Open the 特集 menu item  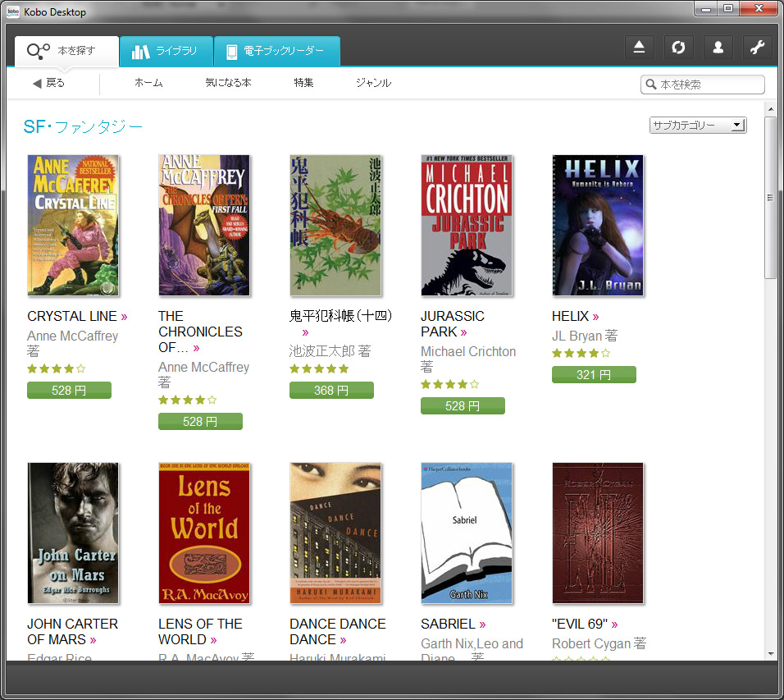pyautogui.click(x=303, y=83)
